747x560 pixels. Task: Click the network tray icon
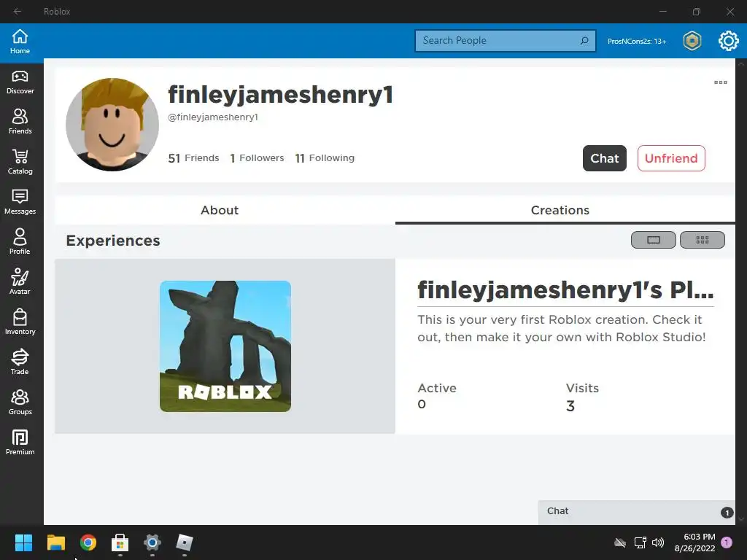click(640, 542)
